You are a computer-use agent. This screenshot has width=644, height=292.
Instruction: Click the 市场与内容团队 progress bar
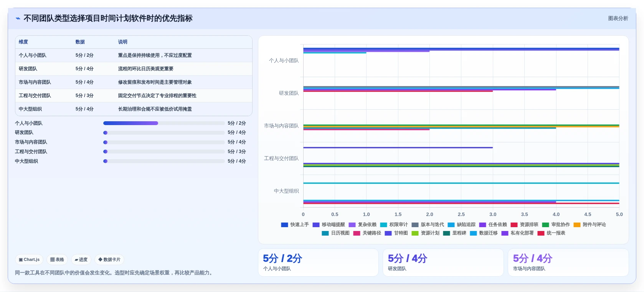[x=164, y=142]
